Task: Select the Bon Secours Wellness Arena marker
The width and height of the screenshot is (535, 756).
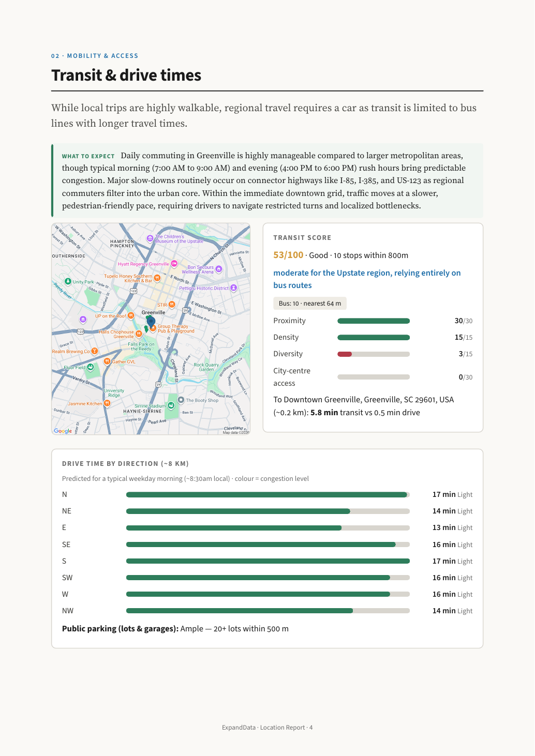Action: [x=219, y=269]
